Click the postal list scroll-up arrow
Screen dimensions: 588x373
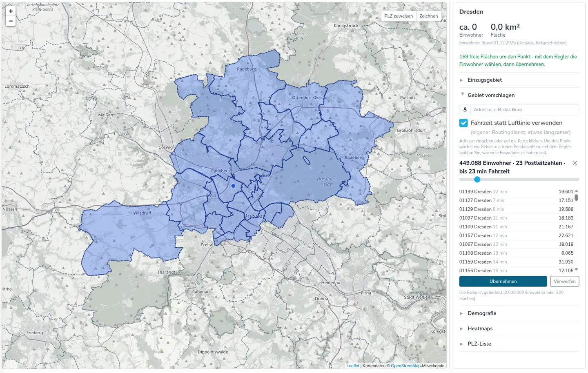[577, 191]
